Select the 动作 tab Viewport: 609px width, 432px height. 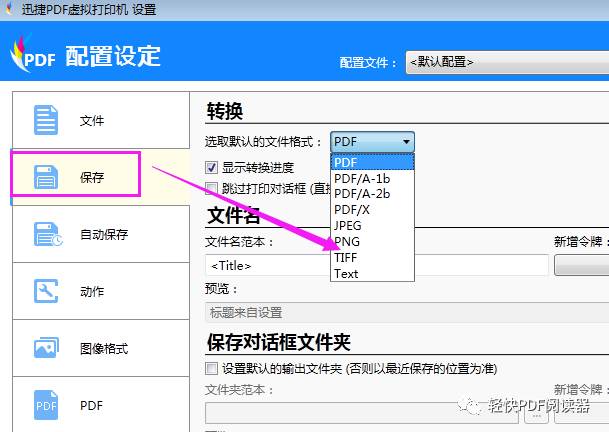101,291
